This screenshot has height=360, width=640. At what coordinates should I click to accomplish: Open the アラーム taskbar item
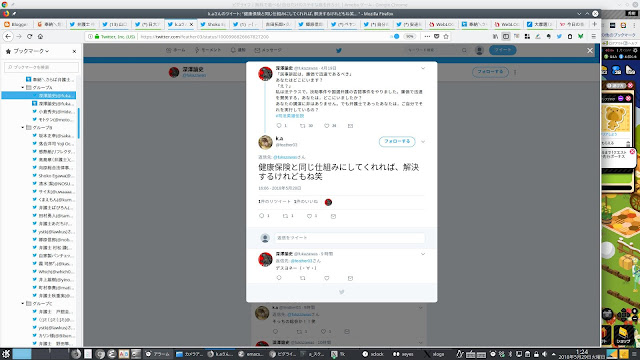158,354
